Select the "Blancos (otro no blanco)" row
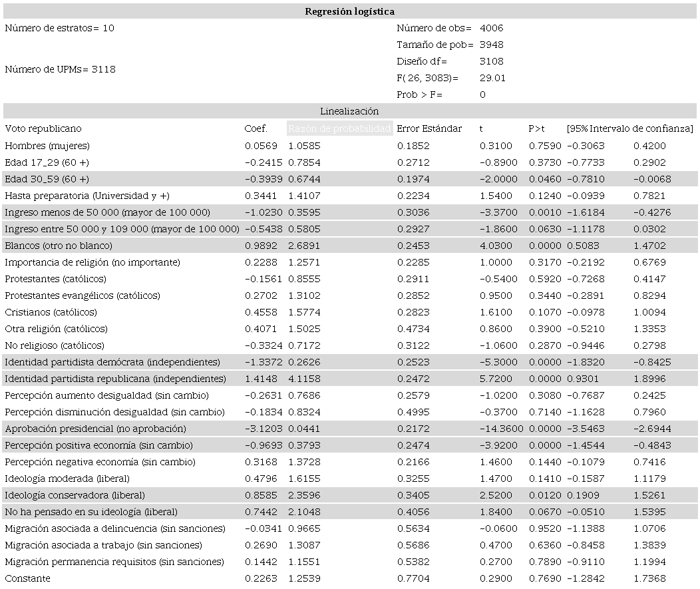 [x=61, y=244]
